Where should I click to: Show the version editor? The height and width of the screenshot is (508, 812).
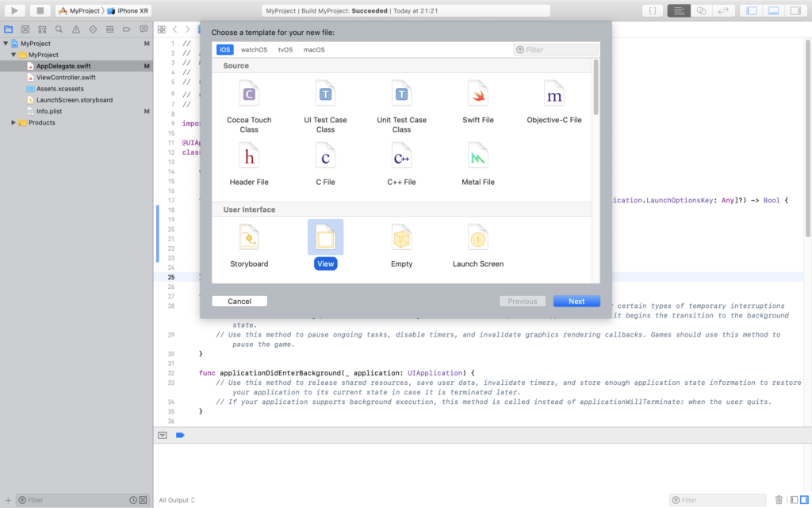click(x=723, y=10)
